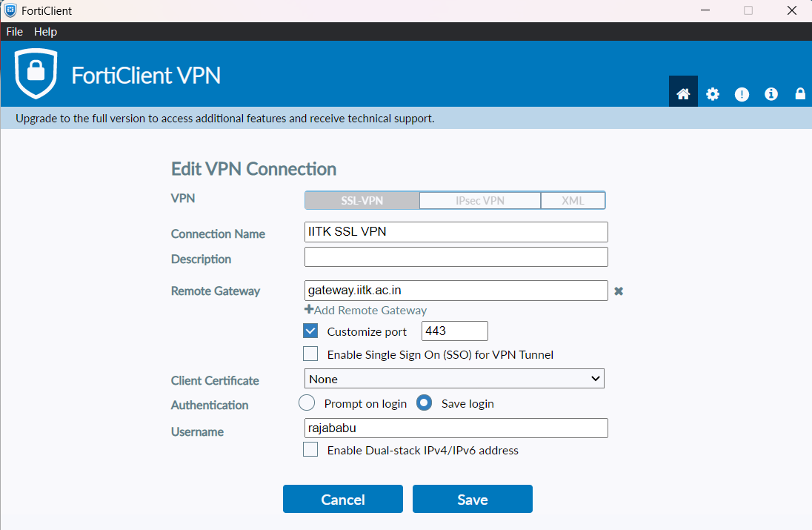Enable Dual-stack IPv4/IPv6 address checkbox

click(310, 450)
